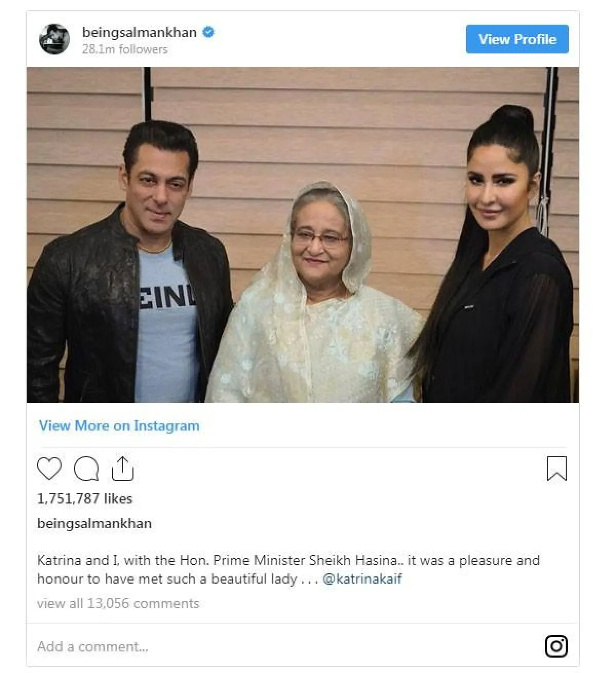Open the @katrinakaif mention
The width and height of the screenshot is (616, 673).
[362, 579]
